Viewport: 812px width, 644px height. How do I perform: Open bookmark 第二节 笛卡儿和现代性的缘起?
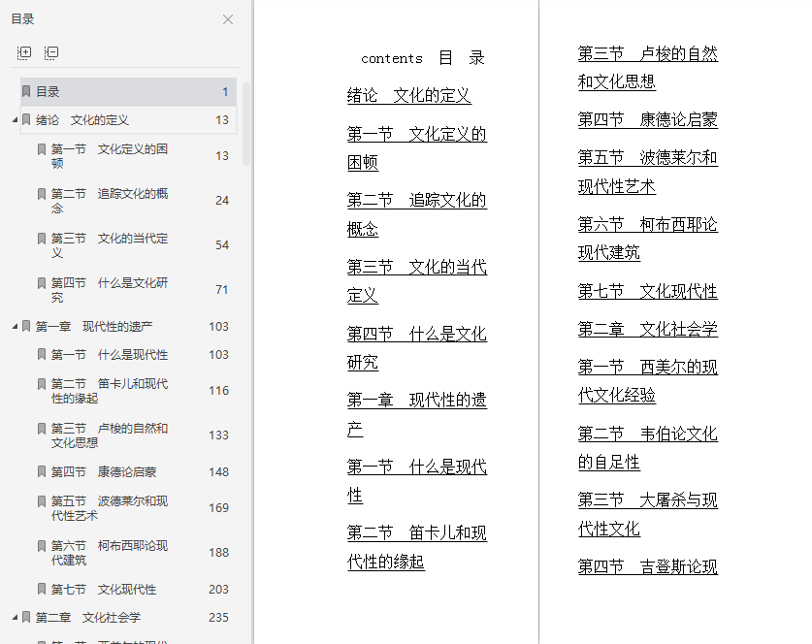[x=110, y=391]
